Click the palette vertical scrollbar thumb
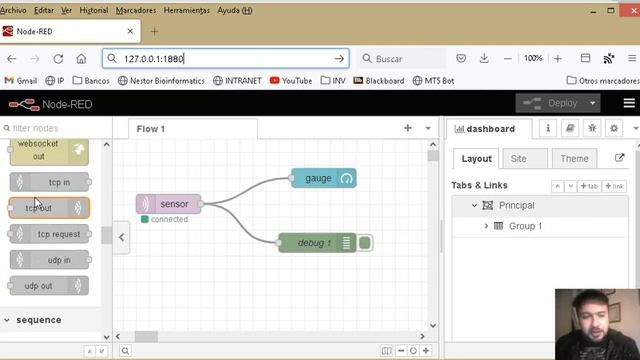 107,236
